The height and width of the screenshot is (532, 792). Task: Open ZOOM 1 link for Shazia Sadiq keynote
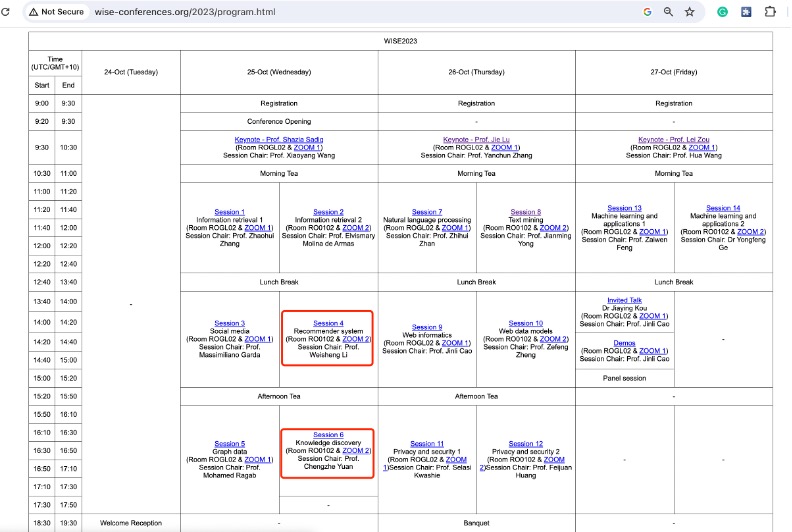[x=307, y=148]
